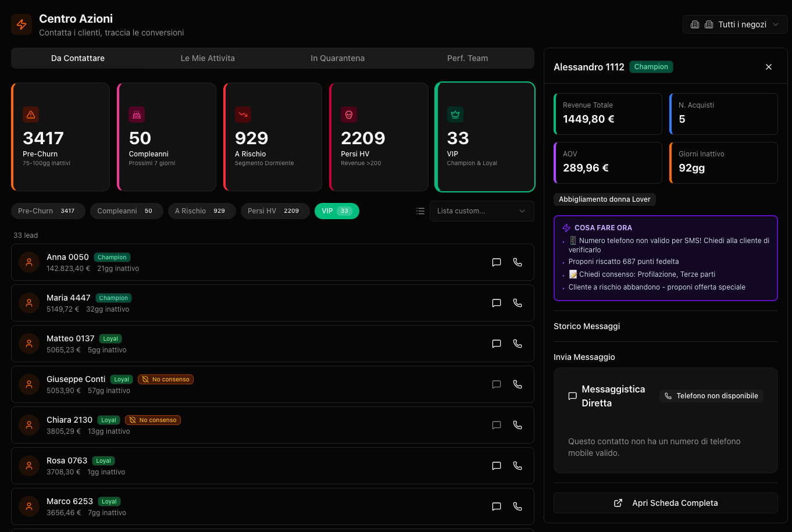Click the list view icon beside Lista custom
The height and width of the screenshot is (532, 792).
(420, 211)
